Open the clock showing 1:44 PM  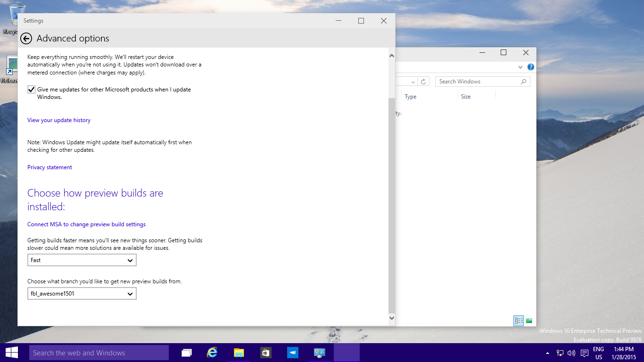click(624, 353)
